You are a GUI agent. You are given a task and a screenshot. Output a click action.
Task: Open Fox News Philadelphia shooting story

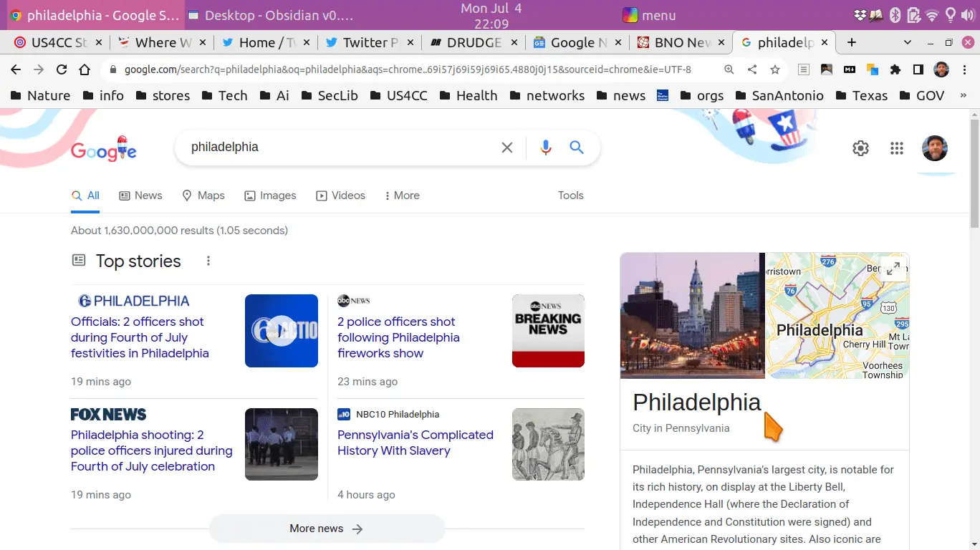point(152,450)
